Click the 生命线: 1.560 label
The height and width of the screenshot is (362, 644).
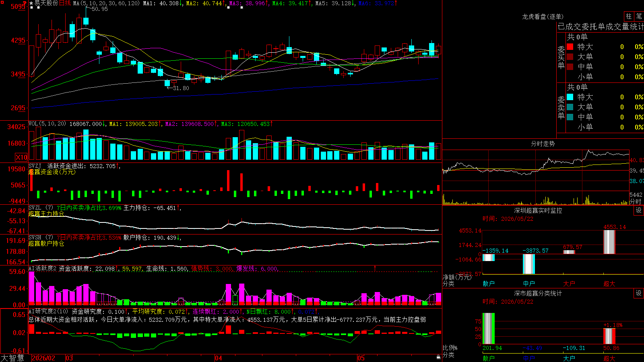coord(167,268)
